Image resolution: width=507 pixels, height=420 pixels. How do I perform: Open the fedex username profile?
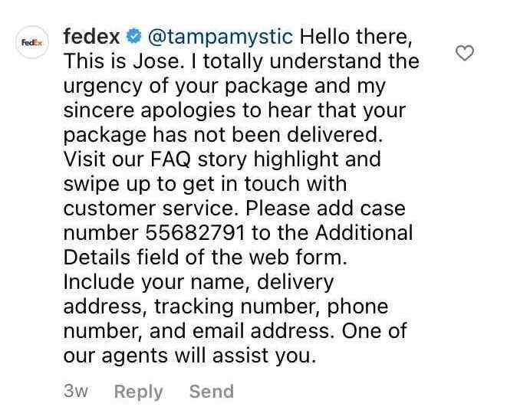click(91, 36)
